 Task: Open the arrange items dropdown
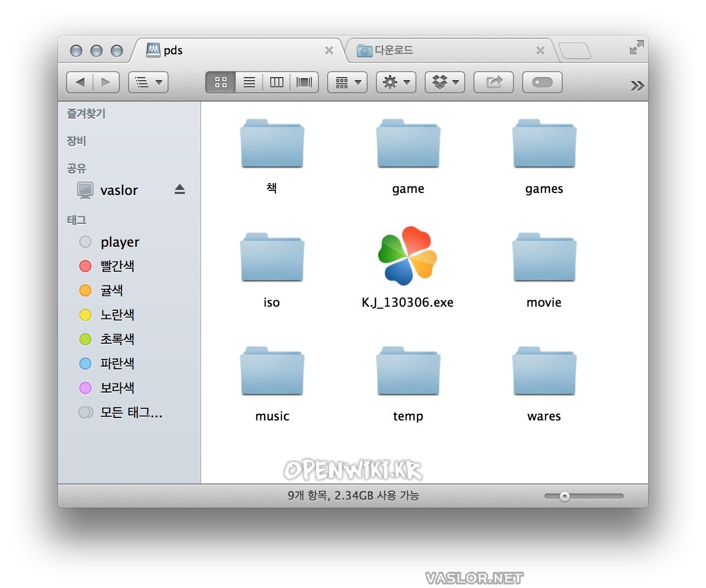[347, 82]
